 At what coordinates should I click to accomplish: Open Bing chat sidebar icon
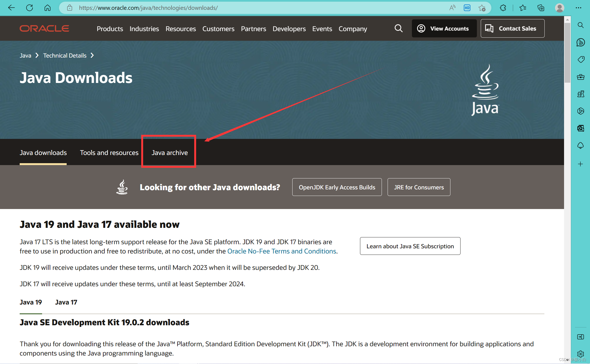point(581,42)
